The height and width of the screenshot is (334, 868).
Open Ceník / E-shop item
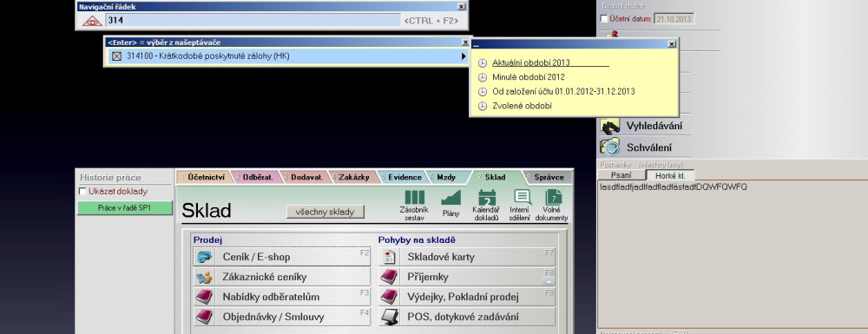[282, 257]
